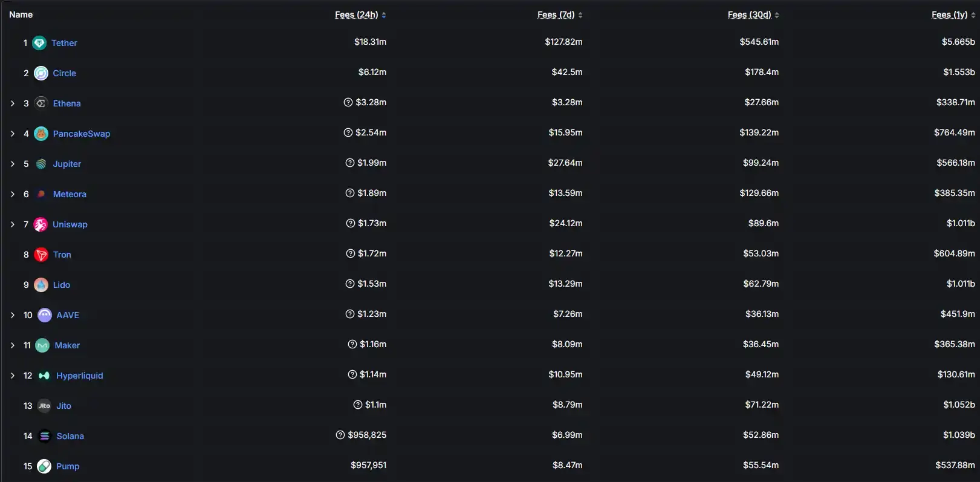
Task: Click the Lido logo icon
Action: point(41,285)
